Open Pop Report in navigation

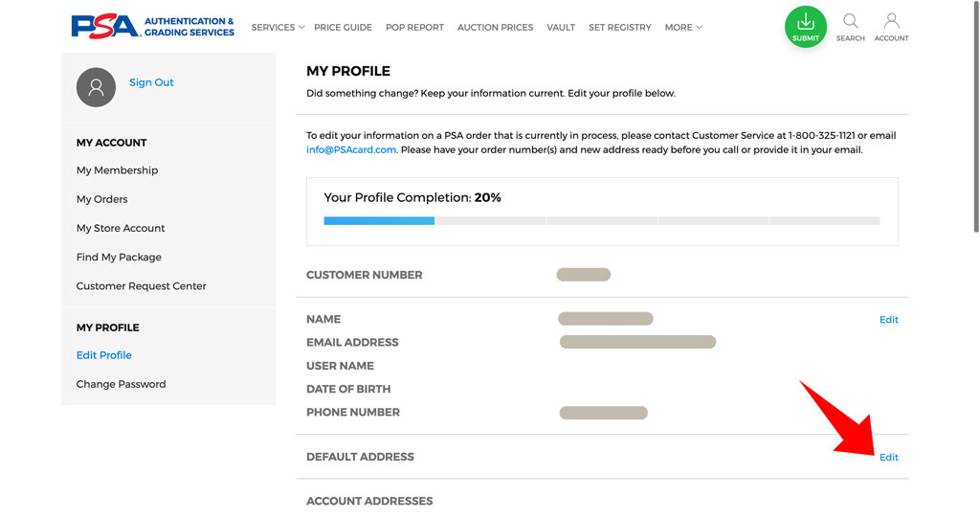point(414,28)
